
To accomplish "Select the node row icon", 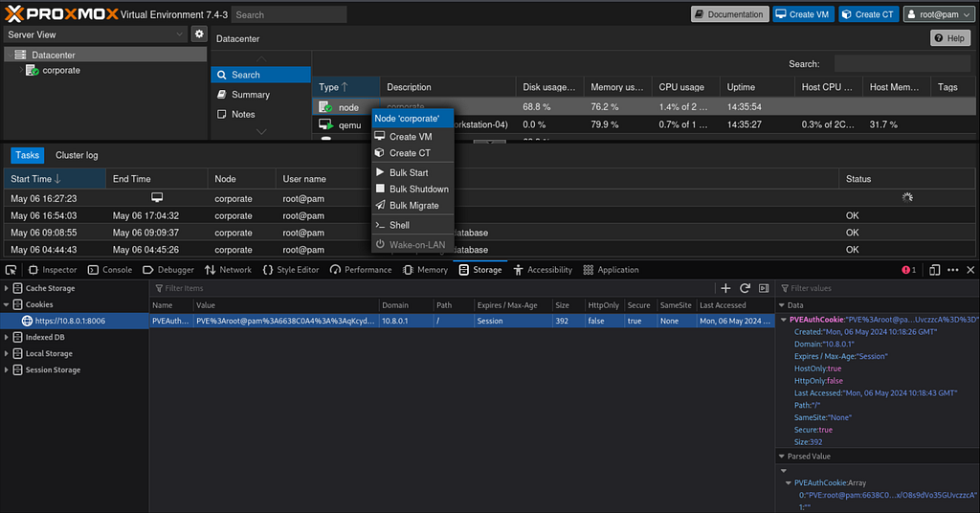I will (x=325, y=107).
